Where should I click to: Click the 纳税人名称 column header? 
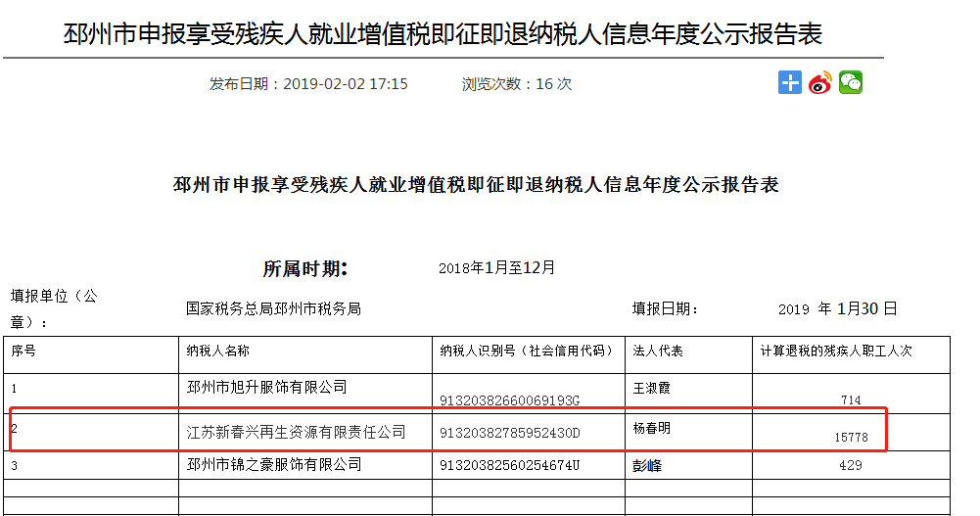click(x=217, y=352)
